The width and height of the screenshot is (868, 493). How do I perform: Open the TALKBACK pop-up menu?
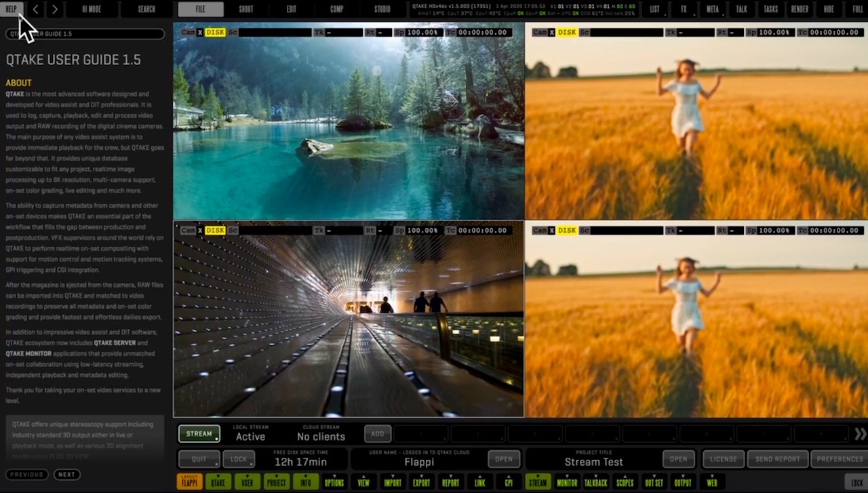pyautogui.click(x=596, y=483)
